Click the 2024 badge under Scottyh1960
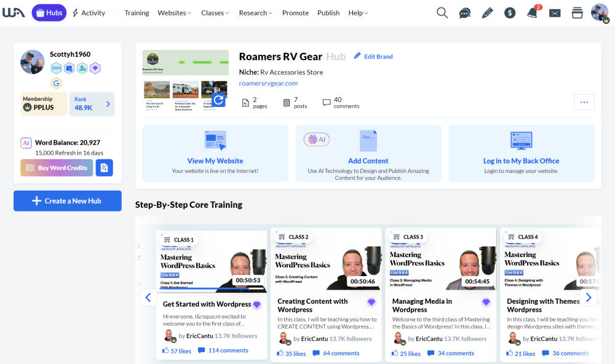Viewport: 615px width, 364px height. pos(56,68)
